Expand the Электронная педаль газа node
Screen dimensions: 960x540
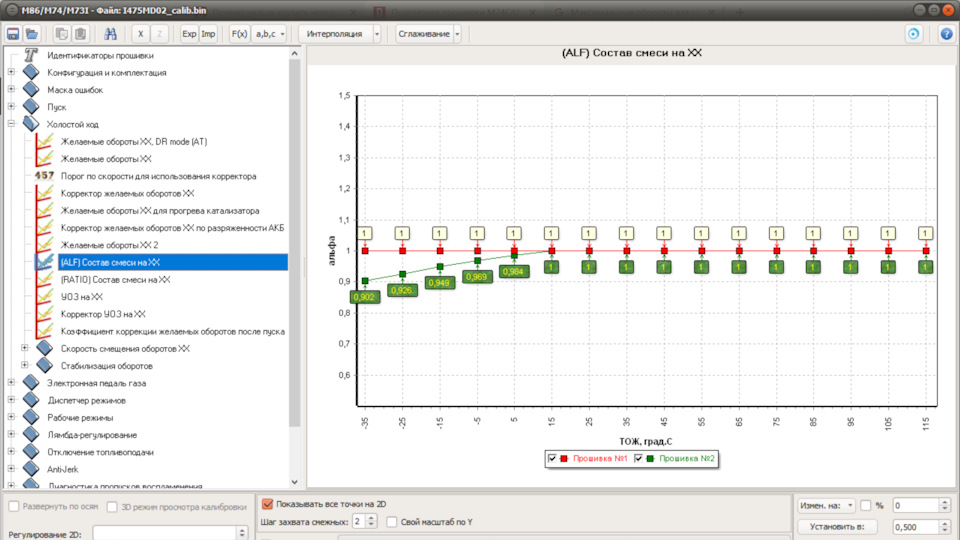click(x=11, y=383)
